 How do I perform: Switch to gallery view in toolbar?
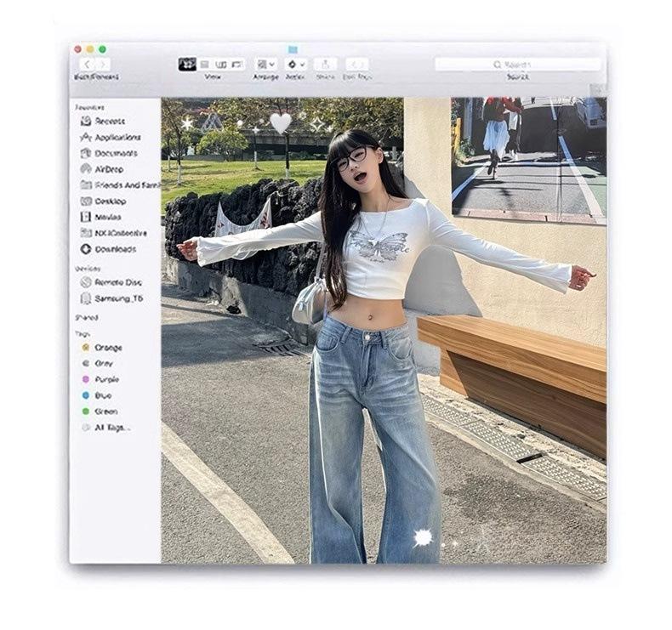pyautogui.click(x=237, y=65)
